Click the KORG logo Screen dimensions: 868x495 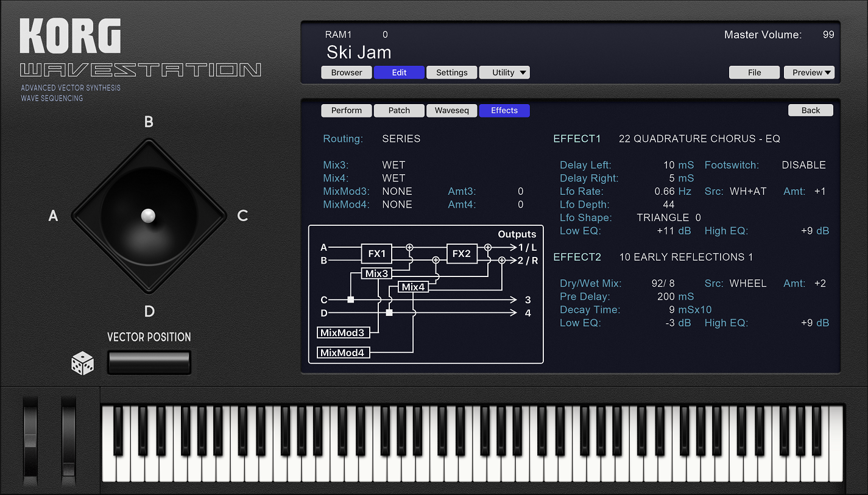[x=70, y=35]
